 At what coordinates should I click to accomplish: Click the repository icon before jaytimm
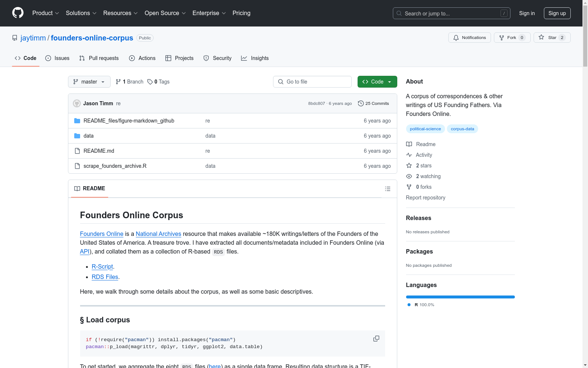click(x=15, y=38)
